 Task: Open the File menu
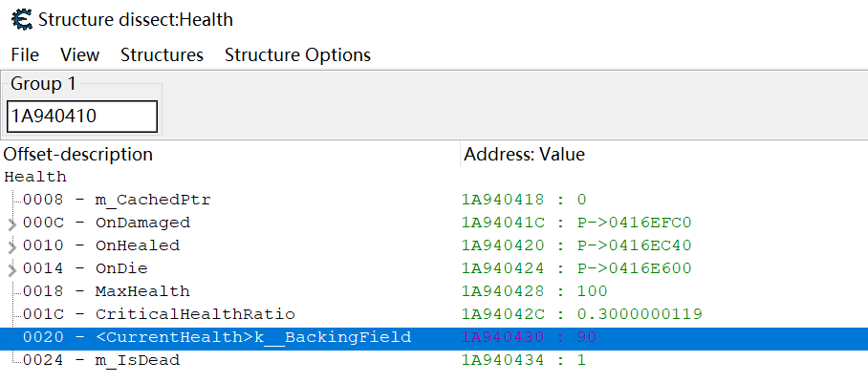click(25, 54)
